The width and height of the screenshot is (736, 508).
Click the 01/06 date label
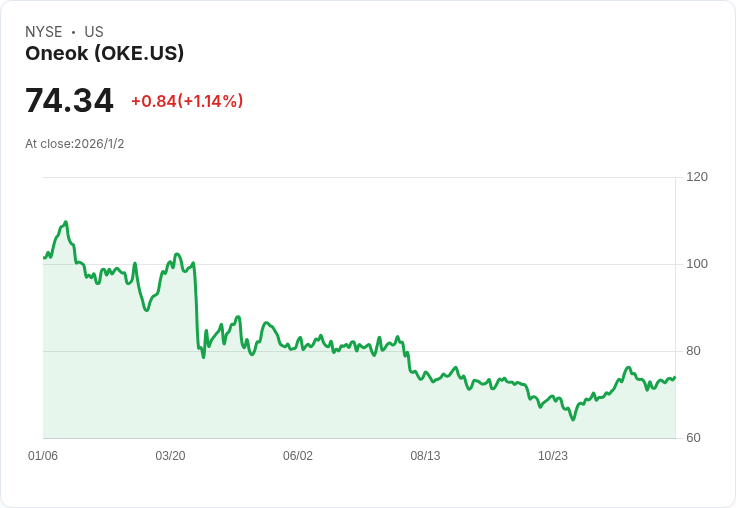(43, 456)
